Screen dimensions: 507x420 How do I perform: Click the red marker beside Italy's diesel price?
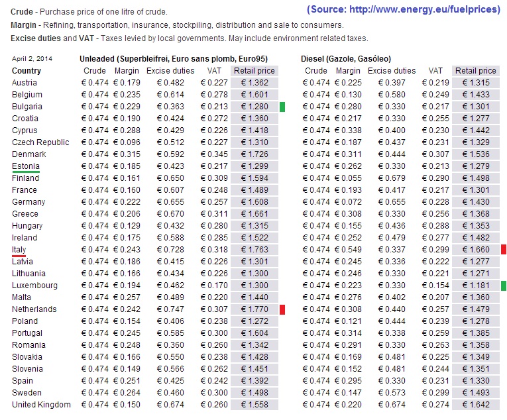pyautogui.click(x=504, y=250)
